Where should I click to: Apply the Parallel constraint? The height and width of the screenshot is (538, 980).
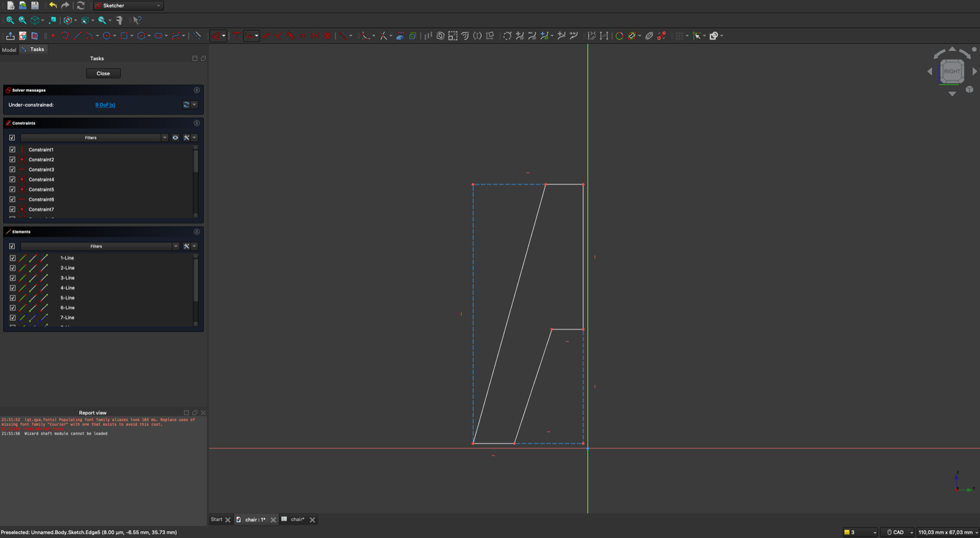(266, 36)
